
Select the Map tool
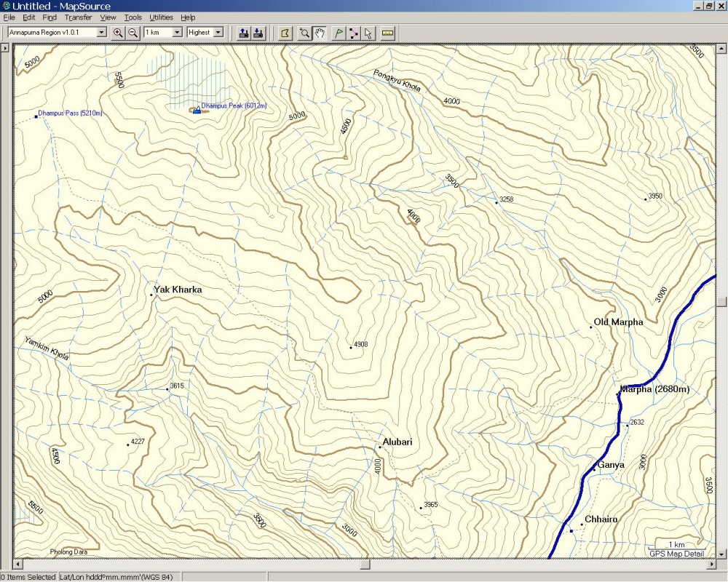click(285, 33)
